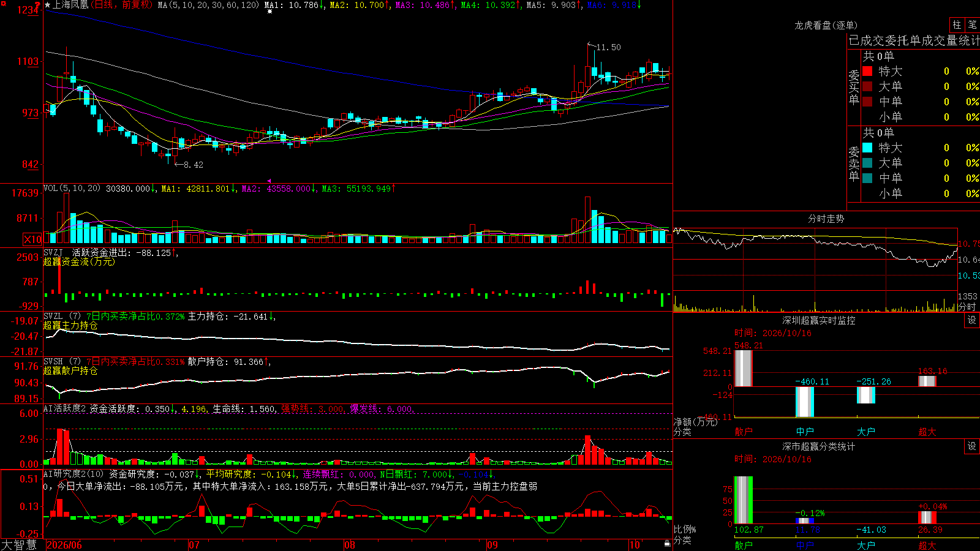Click the 已成交委托单成交量统计 header
Screen dimensions: 980x551
[914, 40]
